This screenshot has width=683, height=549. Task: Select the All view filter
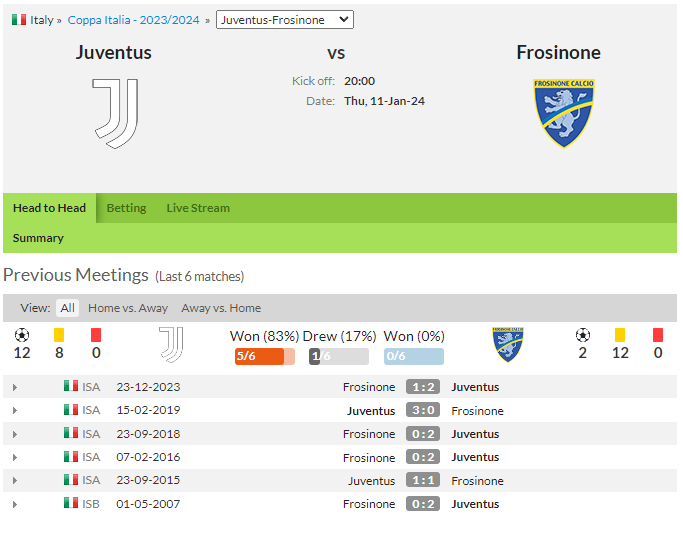[x=68, y=308]
